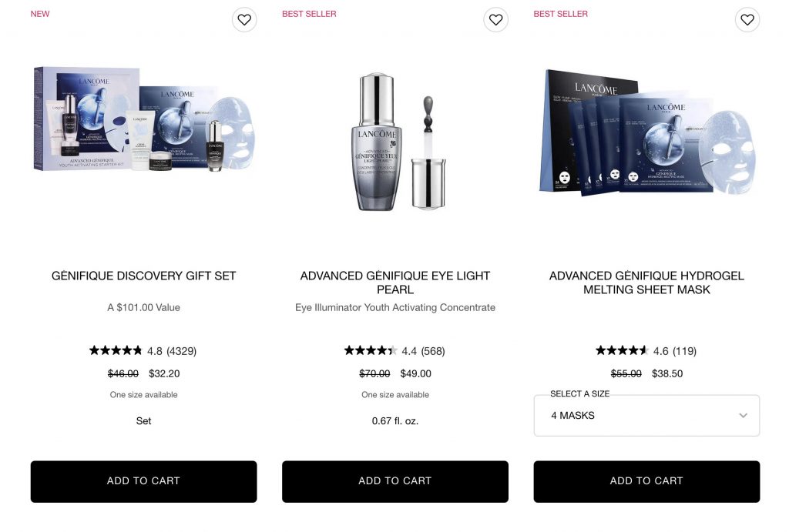View the 568 reviews count link
Screen dimensions: 789x532
[433, 351]
